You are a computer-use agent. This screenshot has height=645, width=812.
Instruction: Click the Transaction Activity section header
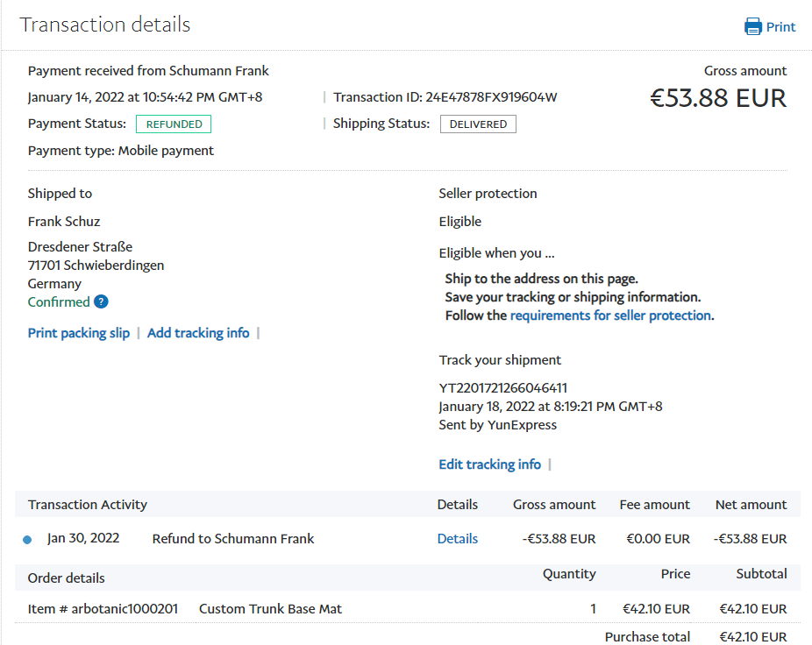(88, 505)
